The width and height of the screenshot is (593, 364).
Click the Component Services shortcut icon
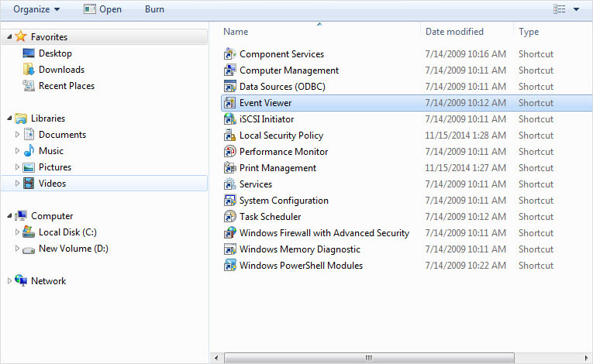(x=229, y=54)
